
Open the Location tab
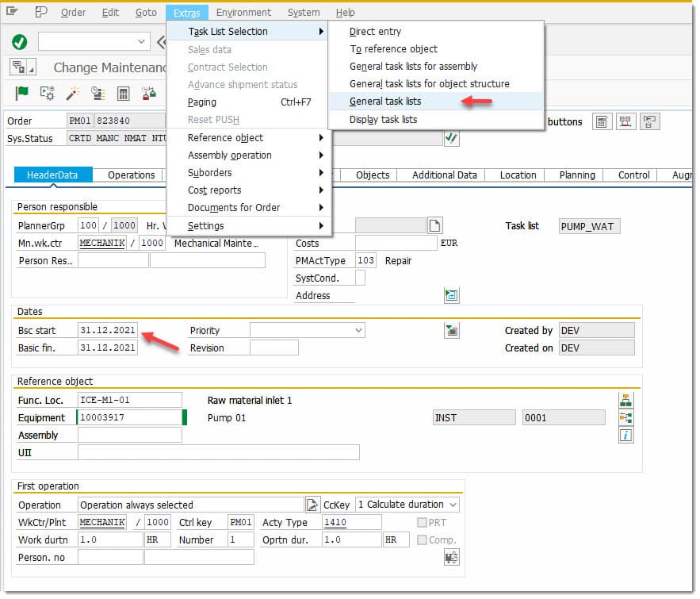point(518,175)
